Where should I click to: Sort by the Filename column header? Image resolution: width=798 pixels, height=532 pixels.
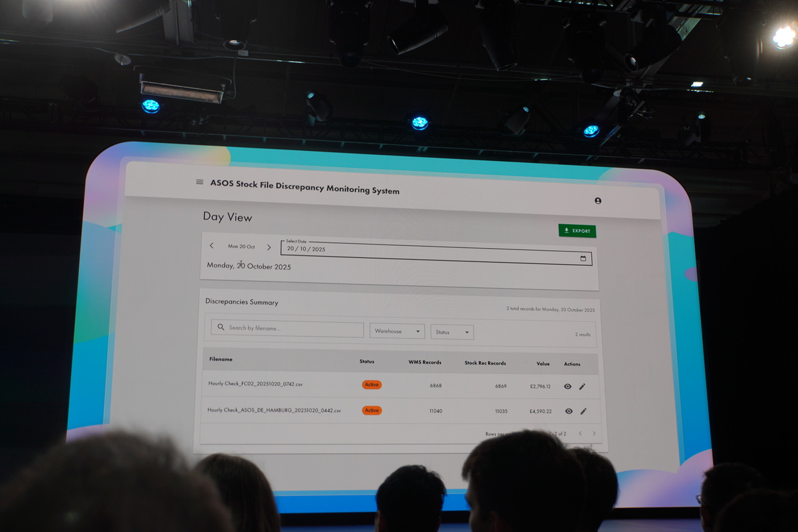[x=221, y=359]
